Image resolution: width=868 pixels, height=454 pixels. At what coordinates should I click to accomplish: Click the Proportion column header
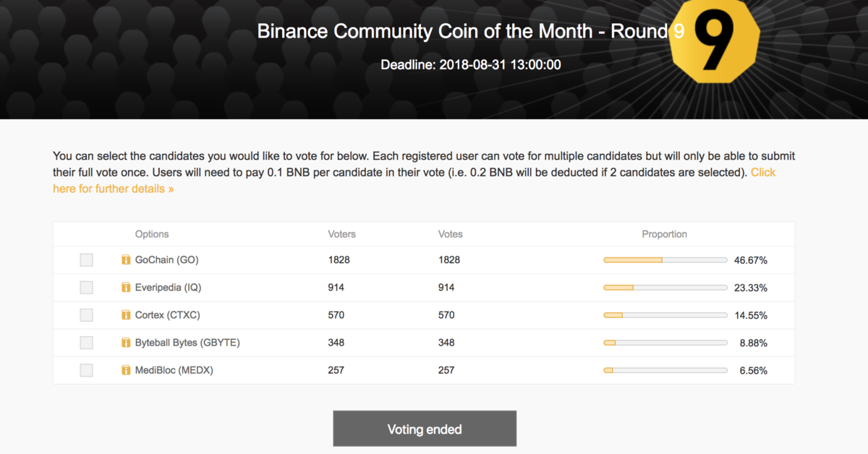tap(664, 234)
